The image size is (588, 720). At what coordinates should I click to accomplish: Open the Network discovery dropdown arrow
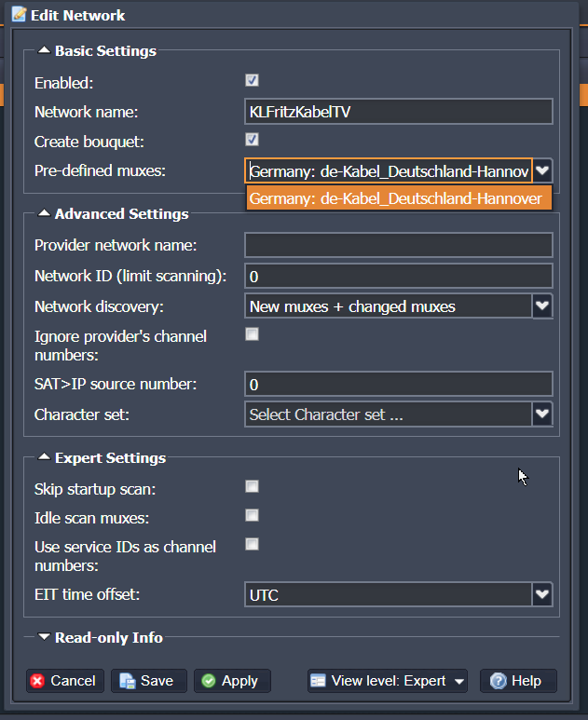tap(542, 306)
